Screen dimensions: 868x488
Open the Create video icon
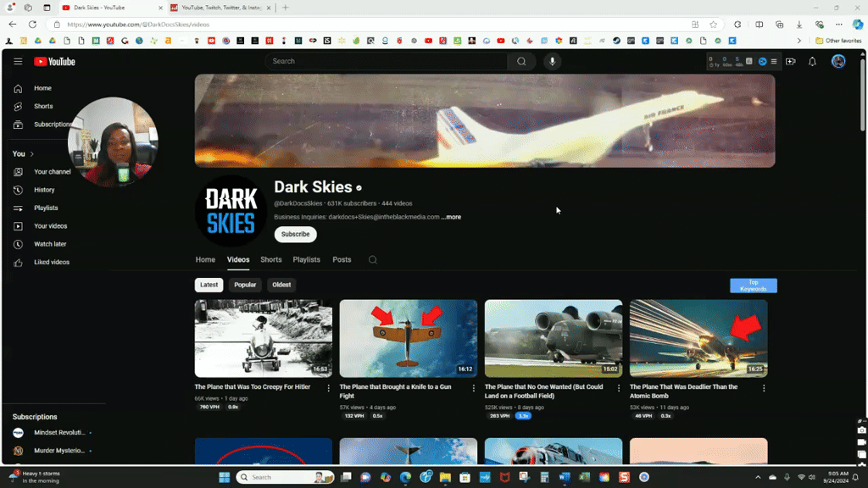coord(791,61)
